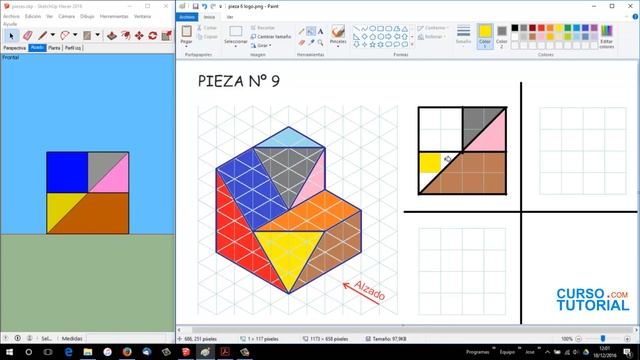
Task: Adjust the Paint zoom slider
Action: pos(602,339)
